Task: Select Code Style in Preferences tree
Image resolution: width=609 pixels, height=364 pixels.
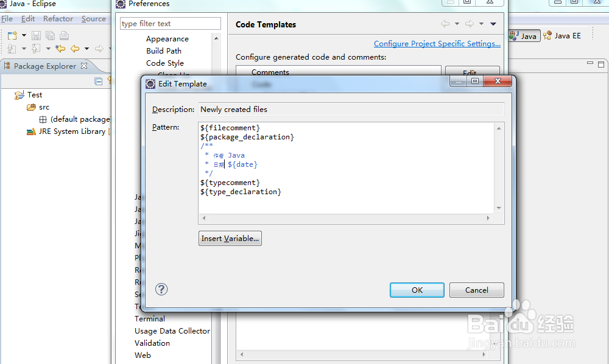Action: (x=165, y=63)
